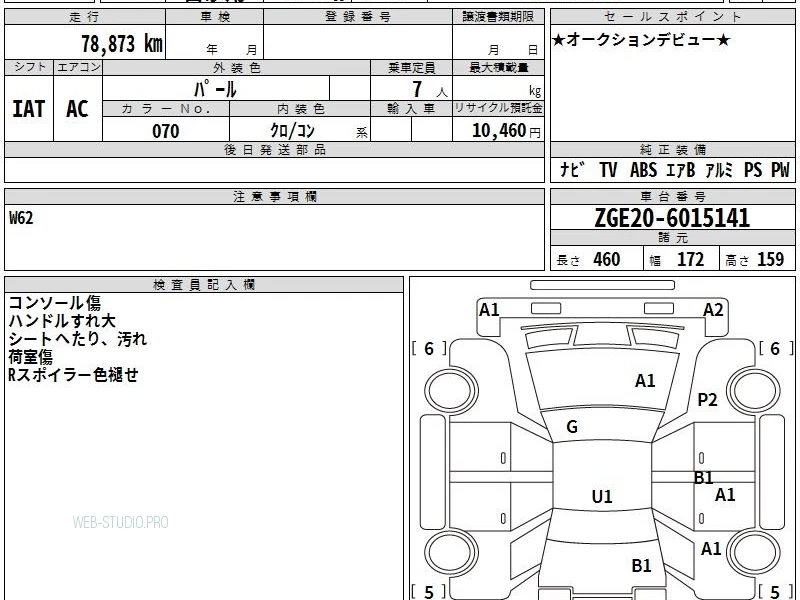Screen dimensions: 800x600
Task: Click the 登録番号 header cell
Action: 358,17
